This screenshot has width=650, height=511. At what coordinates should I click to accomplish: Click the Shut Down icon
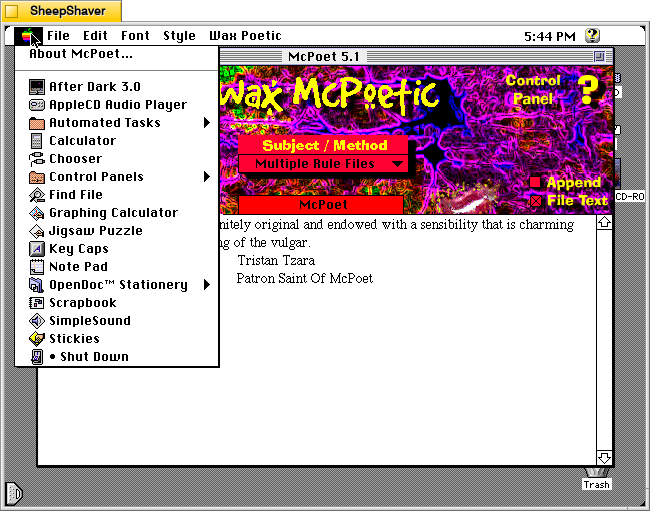coord(37,357)
